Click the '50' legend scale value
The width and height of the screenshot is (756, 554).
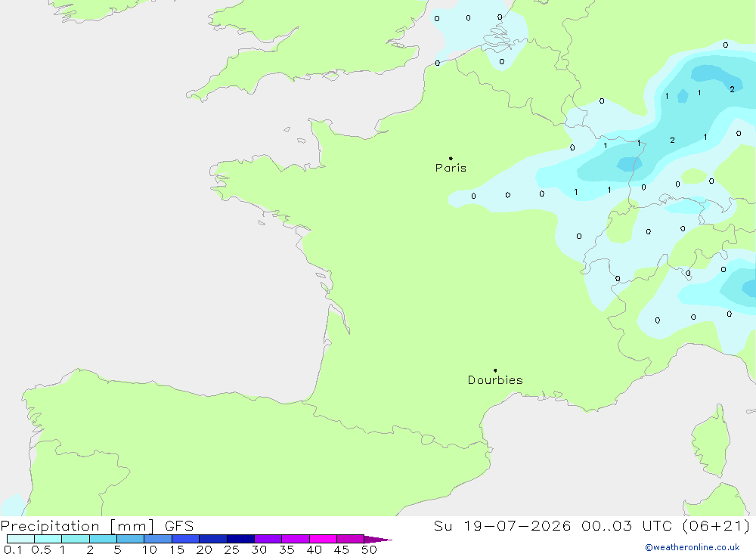click(370, 549)
